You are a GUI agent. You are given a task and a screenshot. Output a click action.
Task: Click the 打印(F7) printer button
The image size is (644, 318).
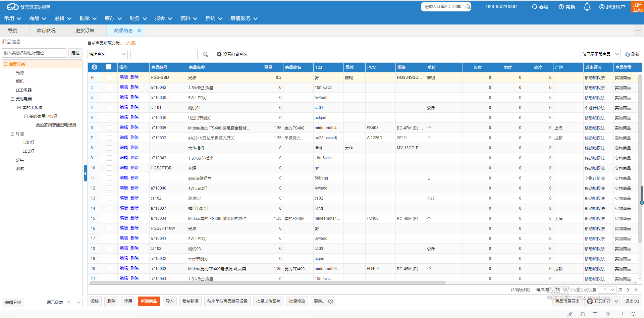click(x=599, y=301)
